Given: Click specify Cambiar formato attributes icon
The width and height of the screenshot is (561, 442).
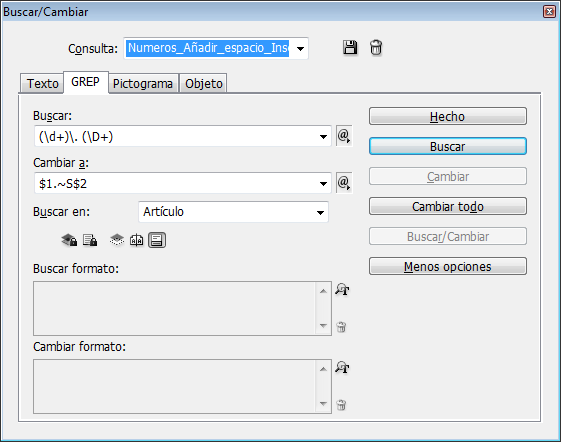Looking at the screenshot, I should 342,367.
